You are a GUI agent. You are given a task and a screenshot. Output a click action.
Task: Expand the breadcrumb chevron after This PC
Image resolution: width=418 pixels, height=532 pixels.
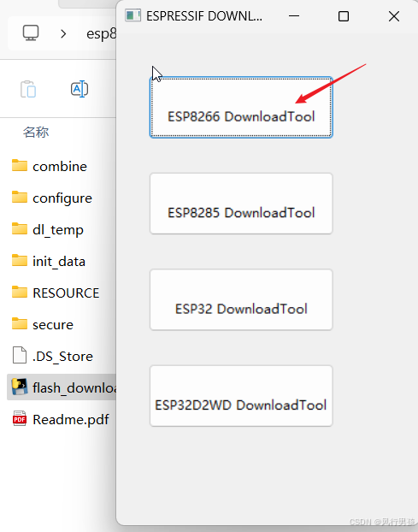point(63,33)
